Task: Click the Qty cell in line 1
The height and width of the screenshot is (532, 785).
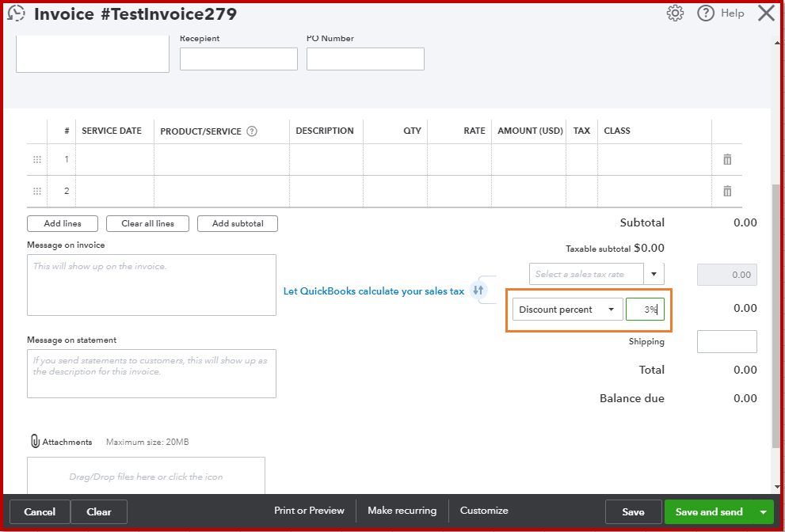Action: click(x=395, y=159)
